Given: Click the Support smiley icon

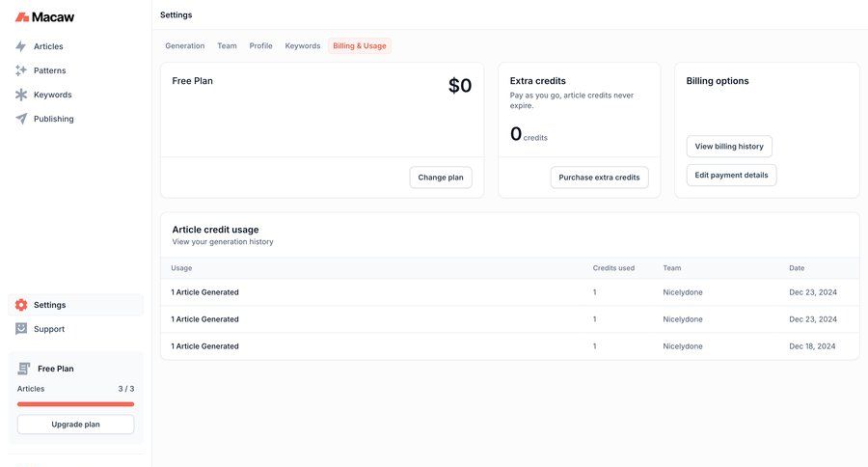Looking at the screenshot, I should click(x=21, y=328).
